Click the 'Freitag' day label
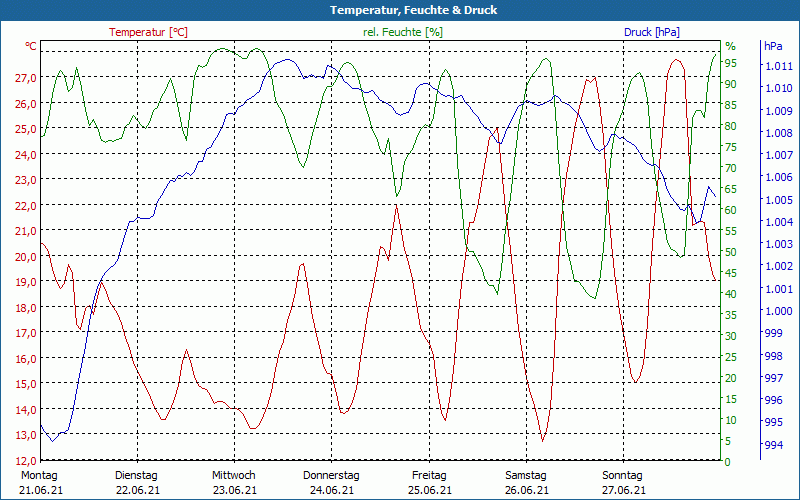Image resolution: width=800 pixels, height=500 pixels. pyautogui.click(x=429, y=476)
